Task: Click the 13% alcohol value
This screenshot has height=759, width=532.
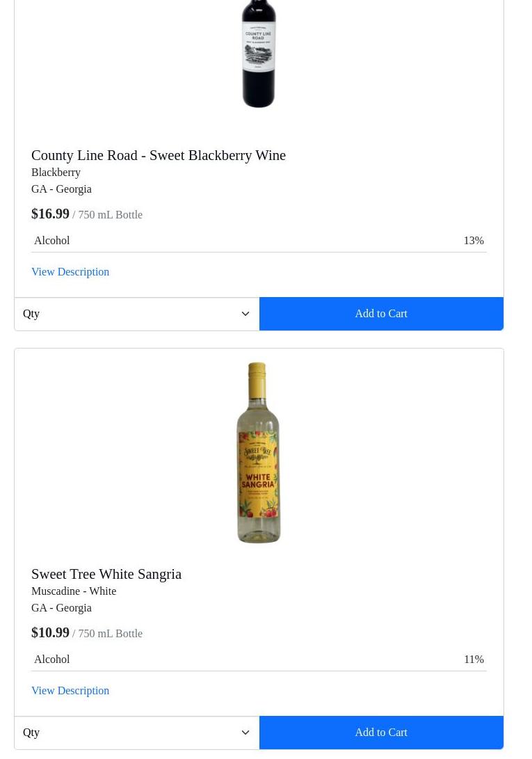Action: (474, 241)
